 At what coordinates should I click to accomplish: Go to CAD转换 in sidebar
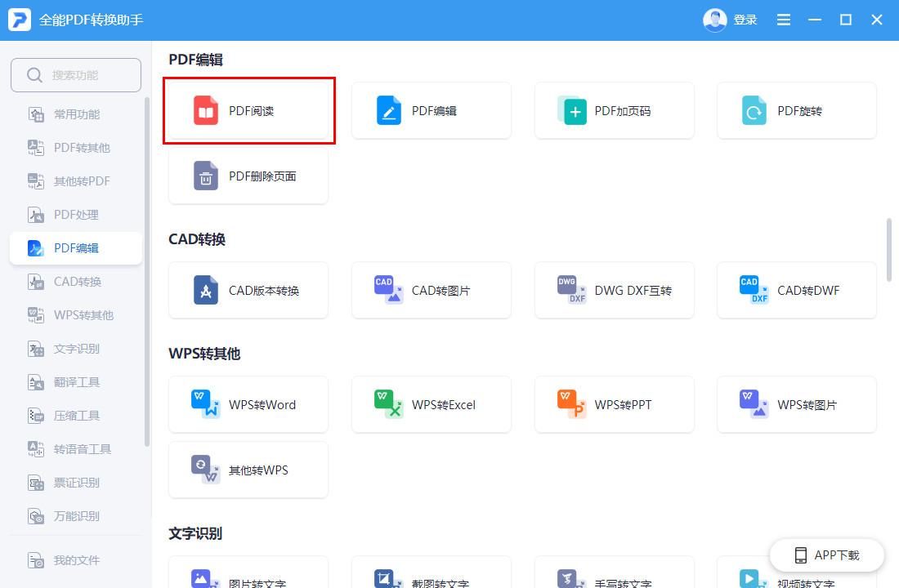point(76,282)
